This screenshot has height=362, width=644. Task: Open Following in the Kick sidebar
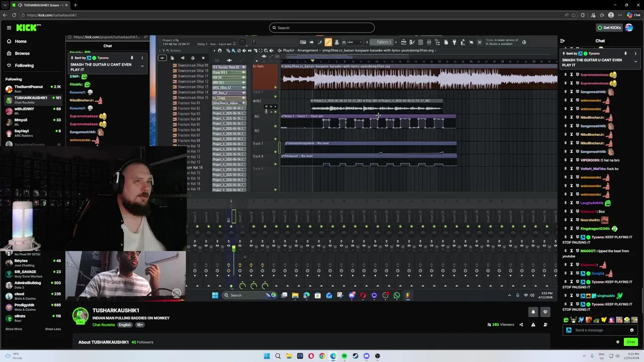tap(24, 65)
